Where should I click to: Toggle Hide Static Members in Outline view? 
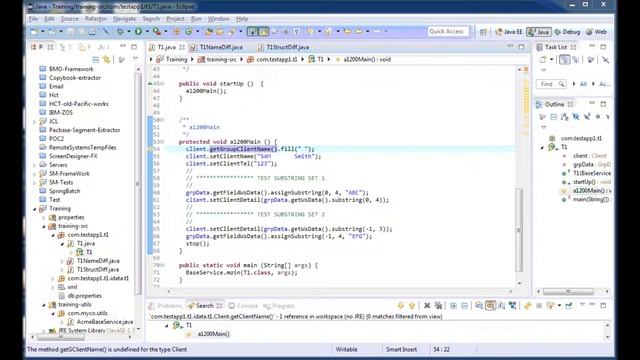pos(587,117)
